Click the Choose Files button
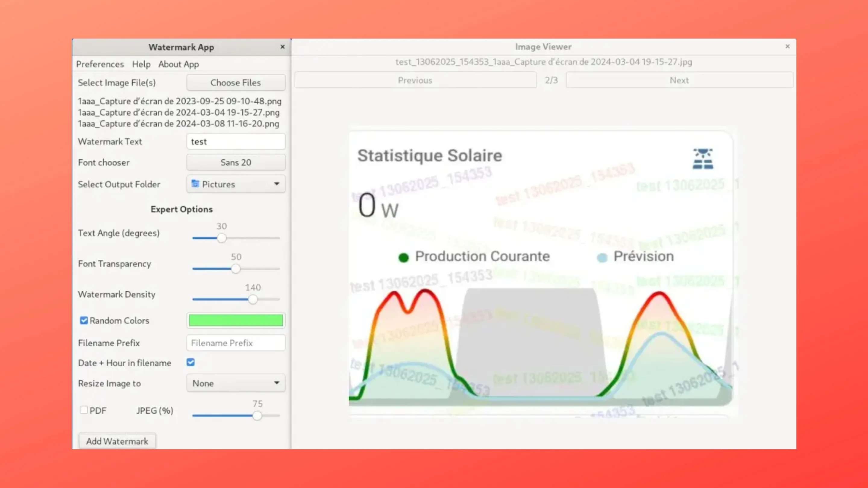Image resolution: width=868 pixels, height=488 pixels. 236,83
